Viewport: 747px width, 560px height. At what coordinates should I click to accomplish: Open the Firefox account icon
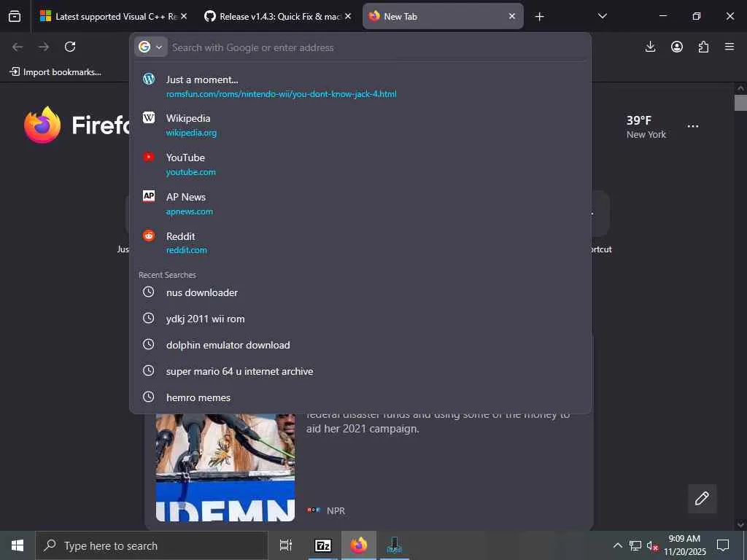[677, 47]
